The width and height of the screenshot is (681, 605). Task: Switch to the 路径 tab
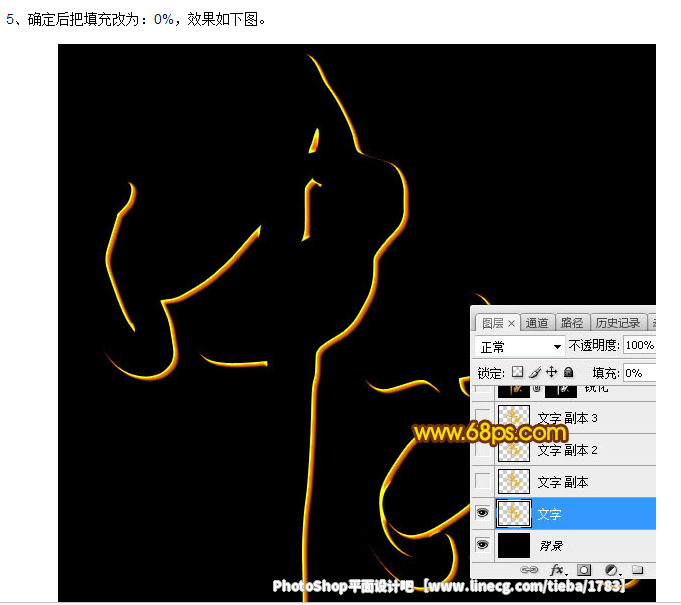click(571, 323)
